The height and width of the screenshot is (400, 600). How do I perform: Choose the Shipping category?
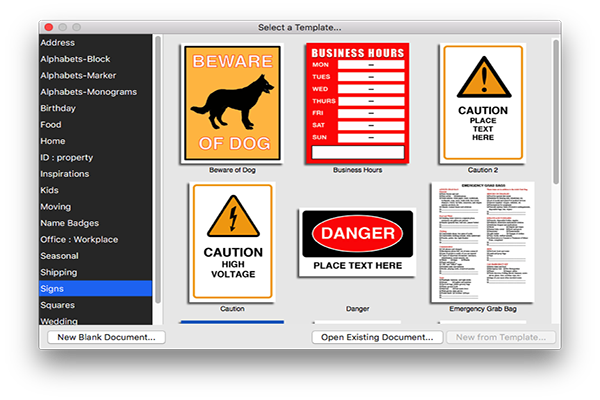[95, 272]
